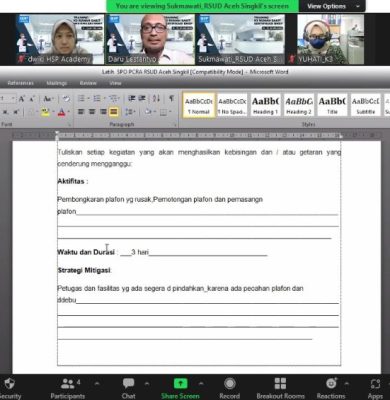
Task: Toggle Align Text Left
Action: point(81,112)
